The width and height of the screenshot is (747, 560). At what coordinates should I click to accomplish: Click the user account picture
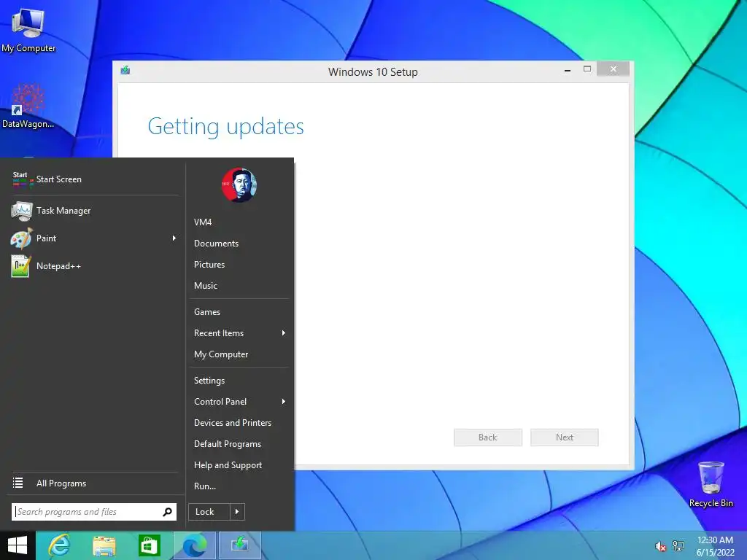coord(239,184)
